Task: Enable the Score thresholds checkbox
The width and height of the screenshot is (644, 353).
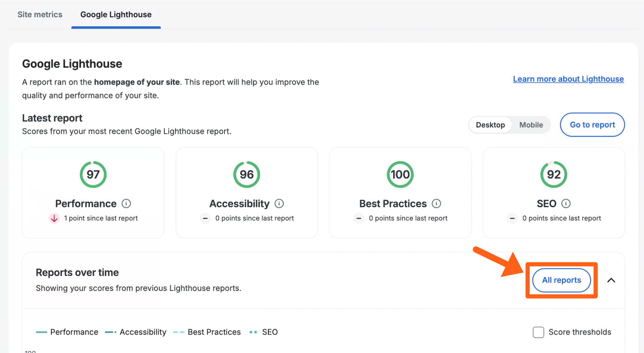Action: [538, 332]
